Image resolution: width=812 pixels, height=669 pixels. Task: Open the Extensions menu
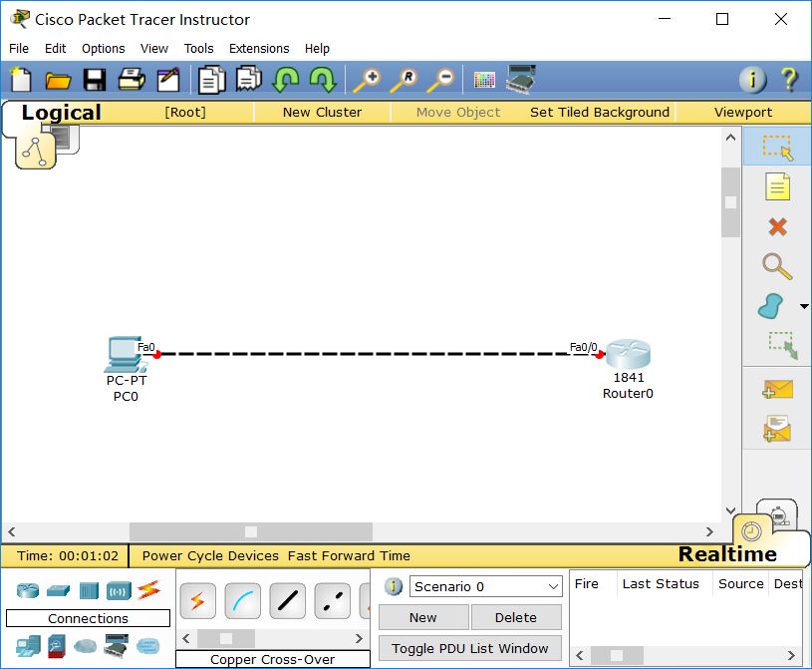259,49
